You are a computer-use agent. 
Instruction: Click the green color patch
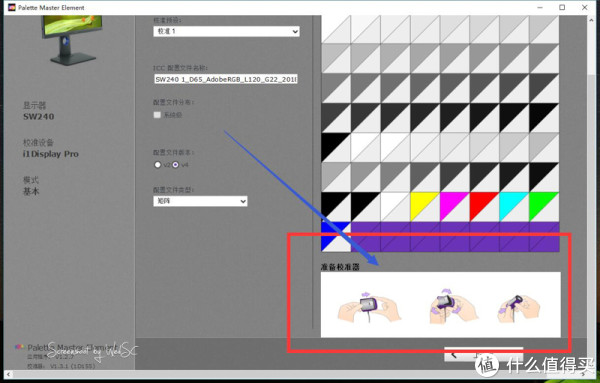(x=544, y=207)
